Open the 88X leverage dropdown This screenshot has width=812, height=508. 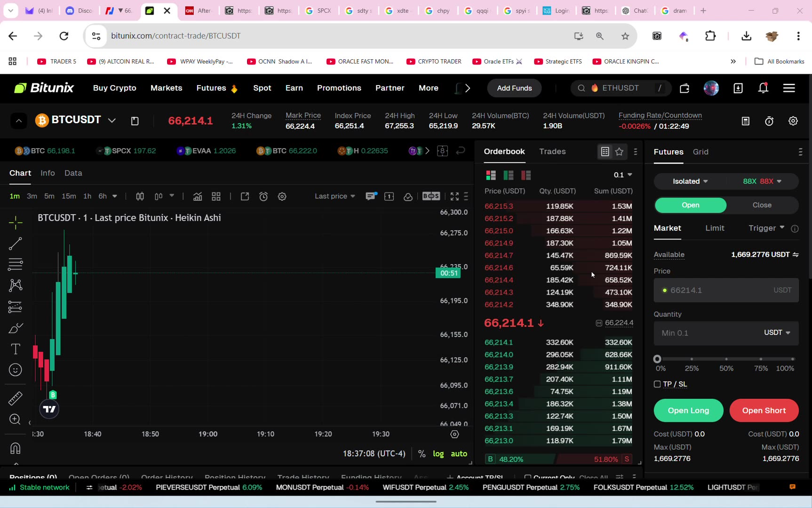(762, 182)
